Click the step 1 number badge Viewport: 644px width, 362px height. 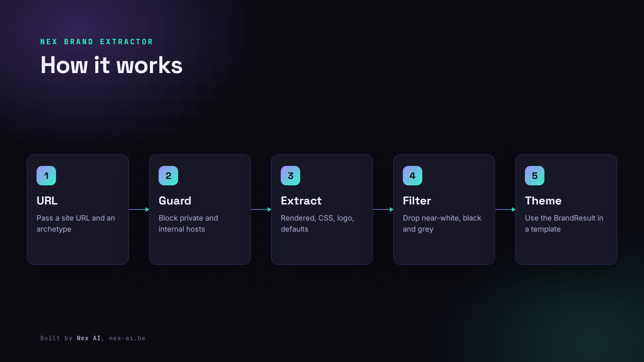pyautogui.click(x=46, y=176)
